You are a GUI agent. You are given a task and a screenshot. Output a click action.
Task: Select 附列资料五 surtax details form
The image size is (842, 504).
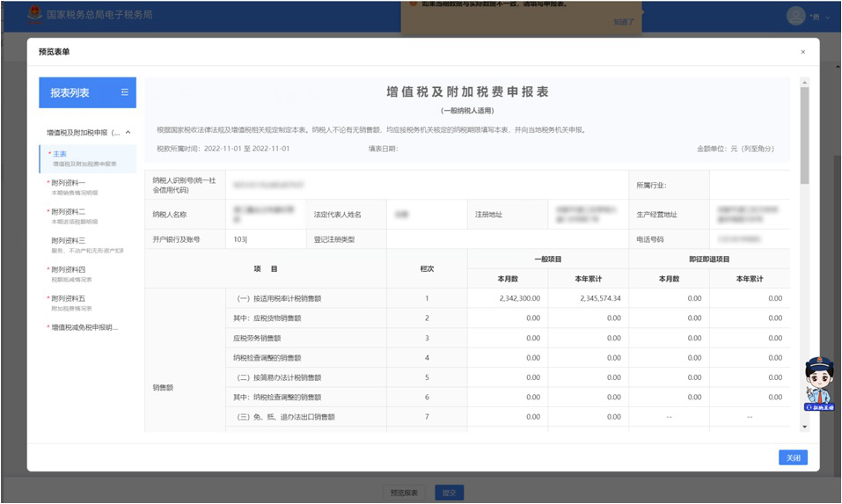[x=69, y=298]
